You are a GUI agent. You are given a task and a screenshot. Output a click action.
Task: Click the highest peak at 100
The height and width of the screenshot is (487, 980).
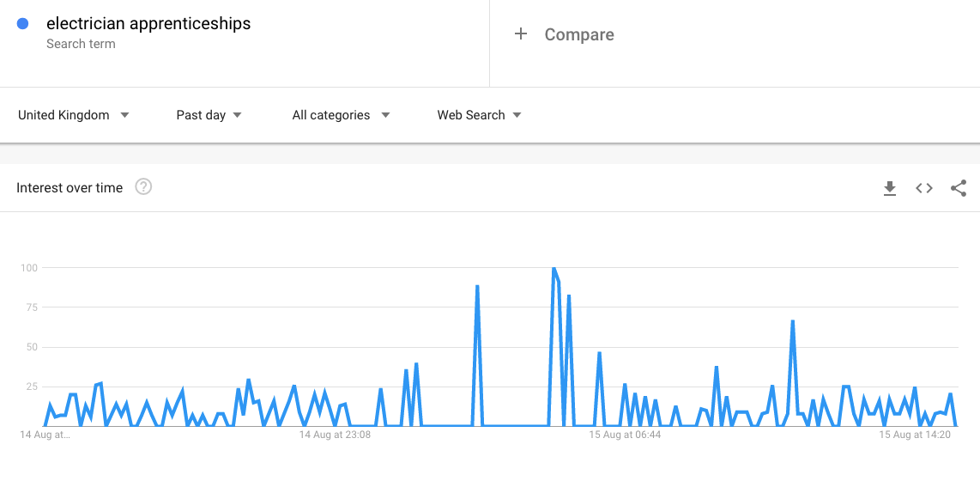click(x=554, y=269)
